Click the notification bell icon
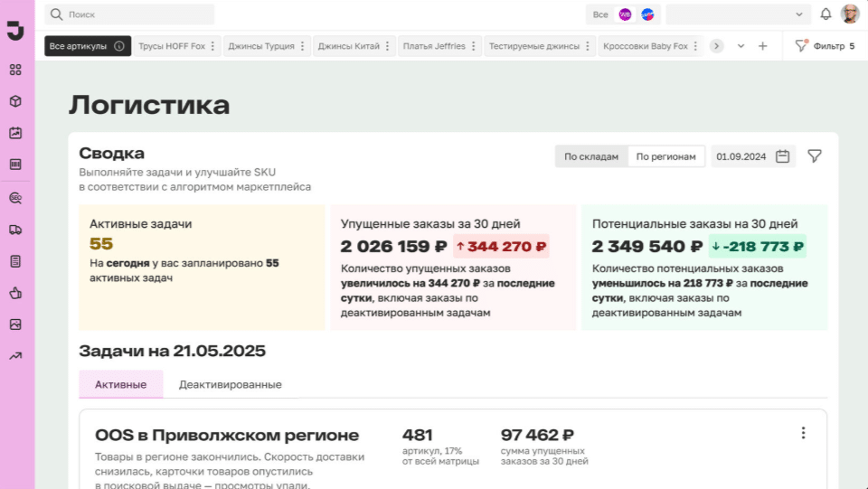 point(826,14)
